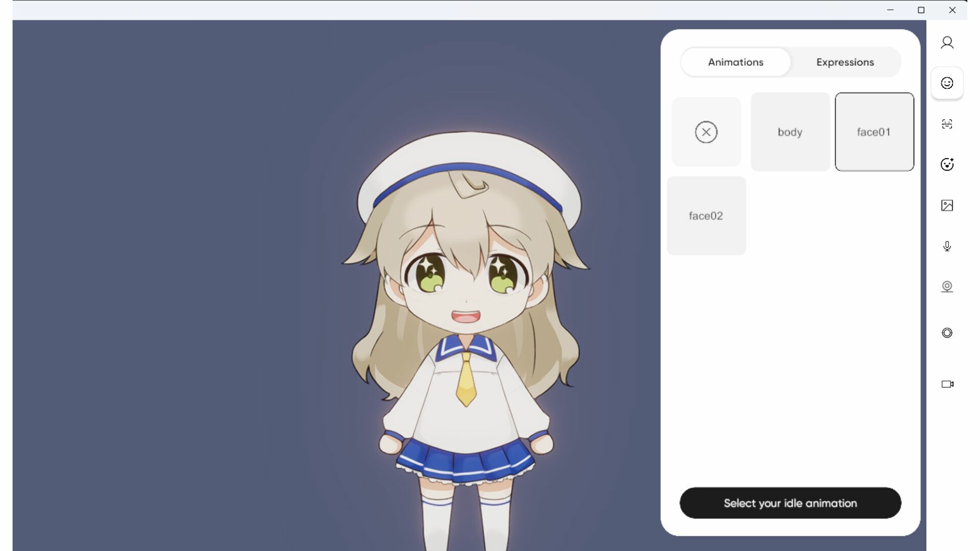
Task: Deselect the currently highlighted face01 card
Action: pos(874,132)
